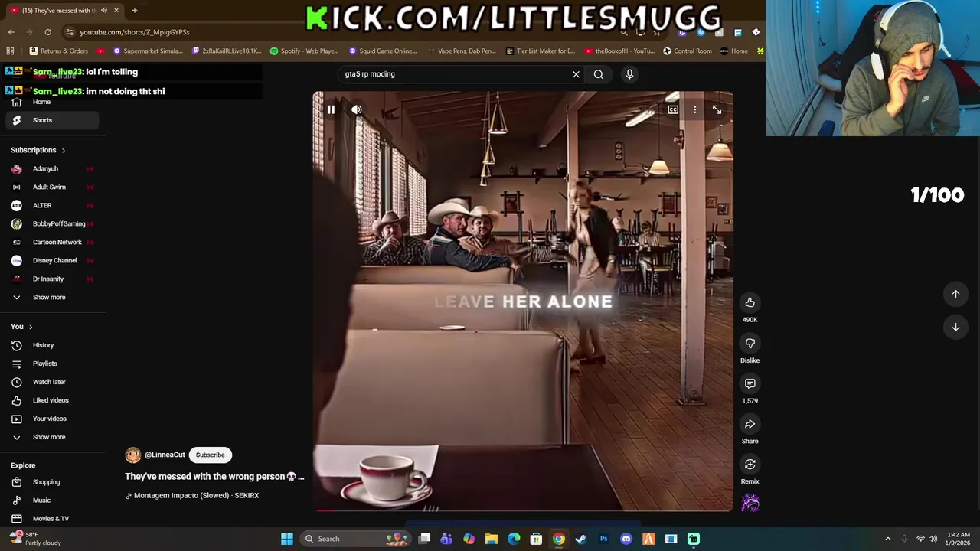The image size is (980, 551).
Task: Open BobbyPoffGaming channel
Action: pos(52,223)
